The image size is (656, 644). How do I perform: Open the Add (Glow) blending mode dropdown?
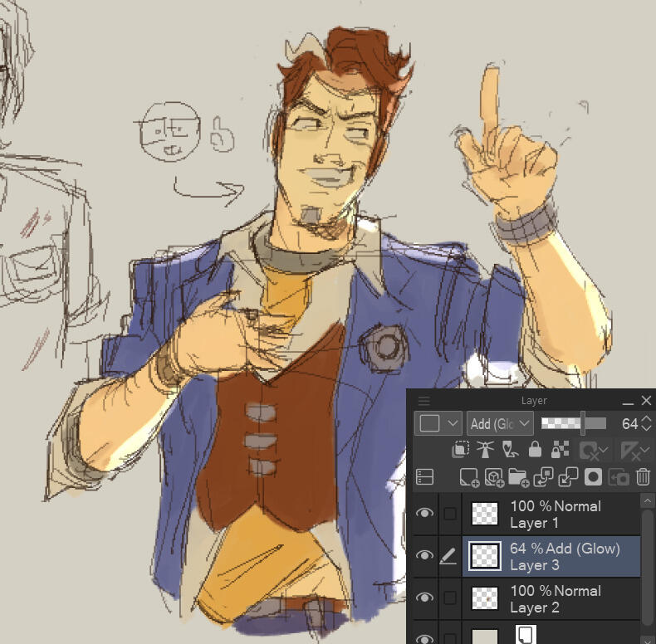500,423
